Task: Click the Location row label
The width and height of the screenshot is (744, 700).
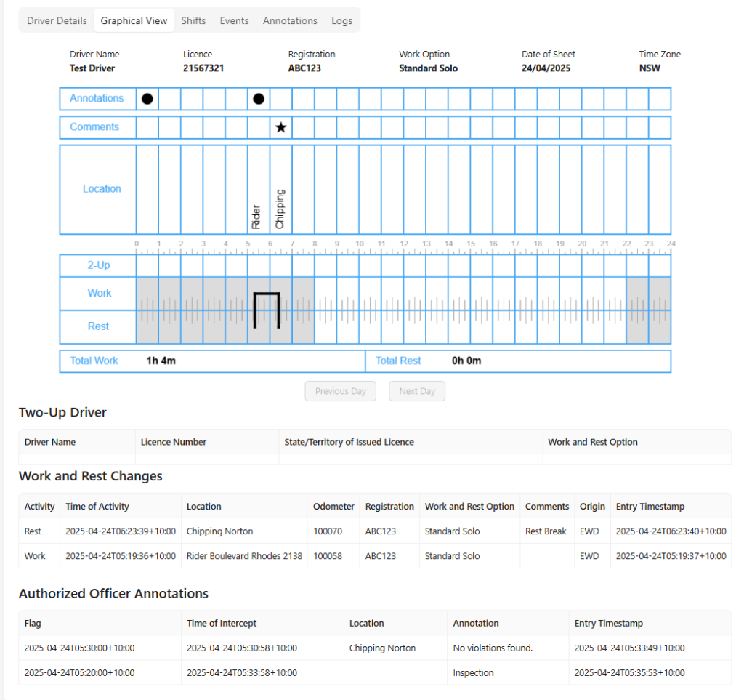Action: tap(102, 188)
